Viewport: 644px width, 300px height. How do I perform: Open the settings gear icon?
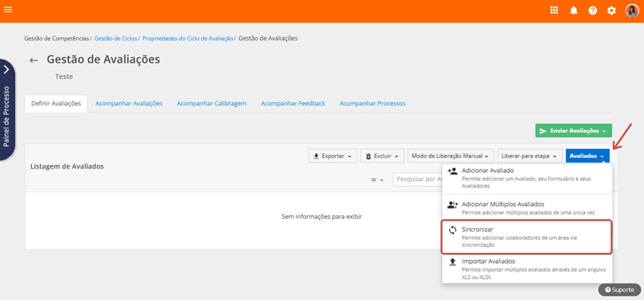coord(611,10)
